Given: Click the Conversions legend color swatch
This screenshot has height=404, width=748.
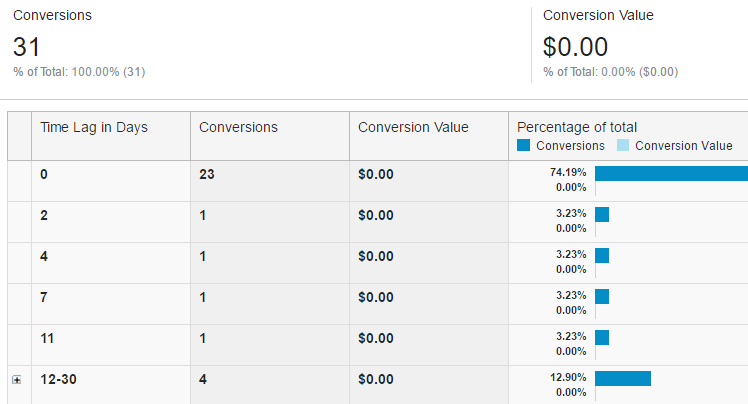Looking at the screenshot, I should (524, 146).
